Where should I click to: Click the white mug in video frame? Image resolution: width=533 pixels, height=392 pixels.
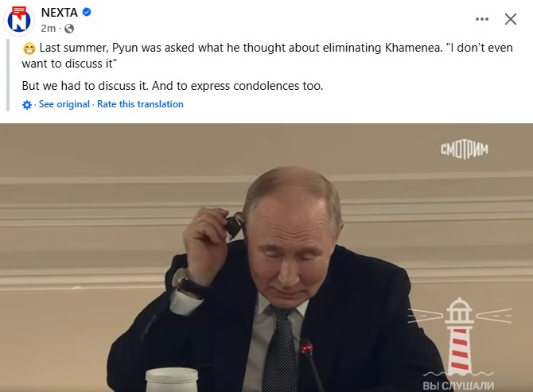tap(172, 380)
